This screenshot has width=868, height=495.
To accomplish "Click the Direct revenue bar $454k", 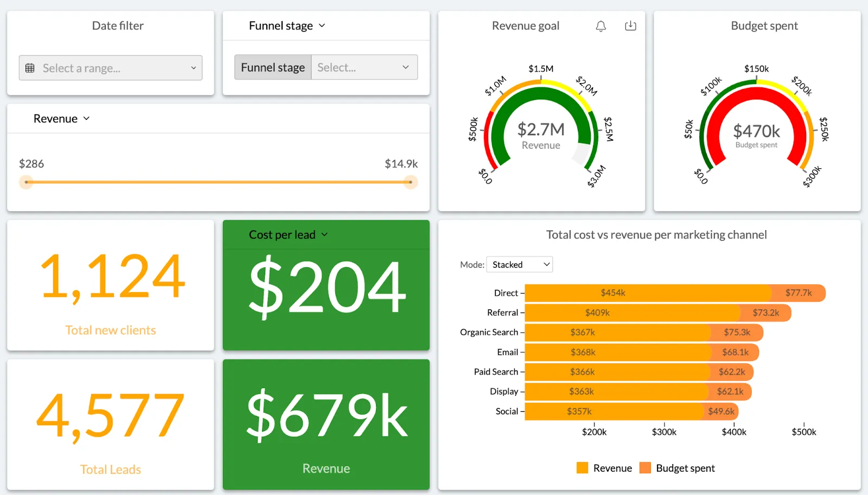I will pyautogui.click(x=648, y=293).
